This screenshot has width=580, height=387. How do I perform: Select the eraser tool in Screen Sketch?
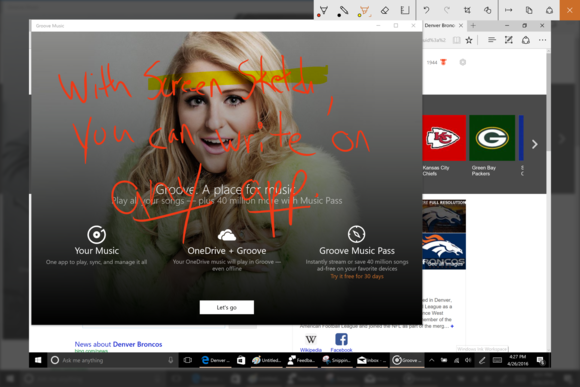tap(384, 10)
